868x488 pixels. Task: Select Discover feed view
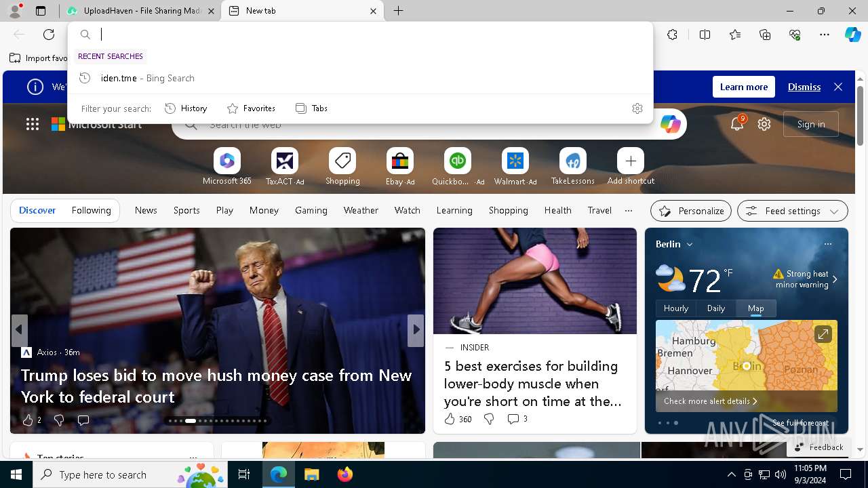[x=37, y=211]
